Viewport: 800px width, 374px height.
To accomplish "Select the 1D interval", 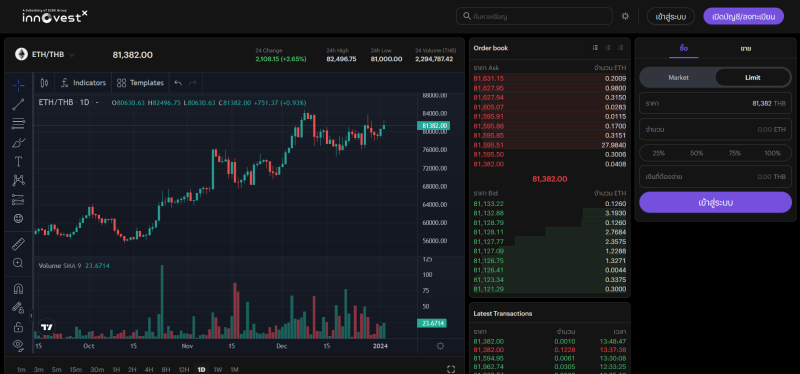I will pos(202,369).
